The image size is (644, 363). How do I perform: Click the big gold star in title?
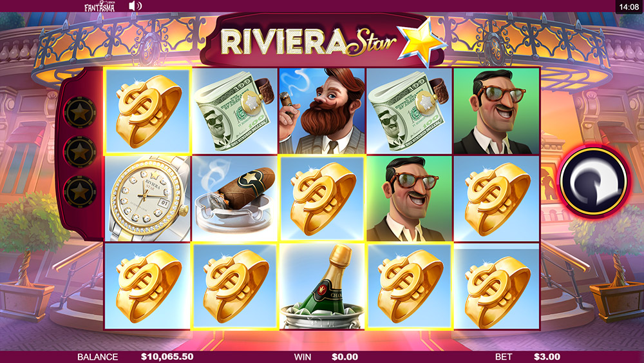(422, 43)
